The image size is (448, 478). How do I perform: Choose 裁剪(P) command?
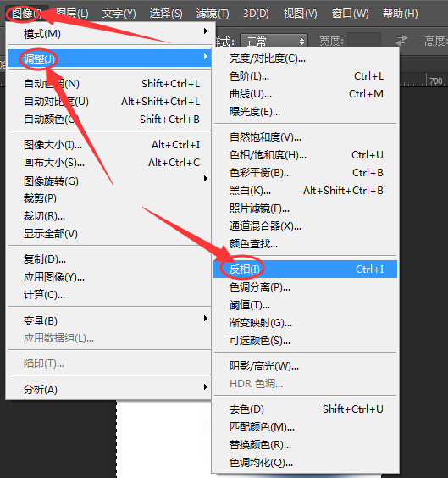[109, 198]
